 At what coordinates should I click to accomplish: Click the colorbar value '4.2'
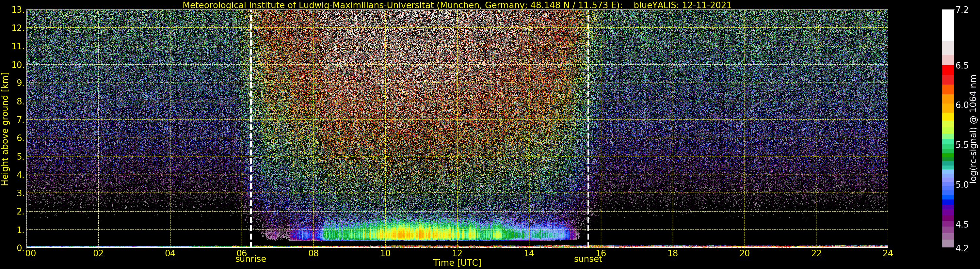point(962,248)
